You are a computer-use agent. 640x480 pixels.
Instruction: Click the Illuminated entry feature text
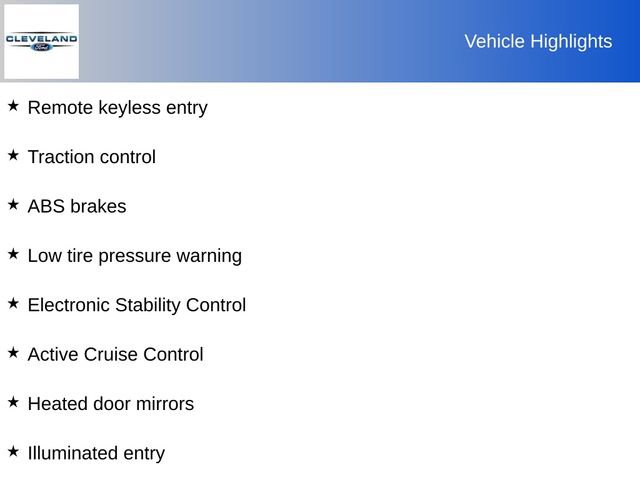tap(96, 453)
